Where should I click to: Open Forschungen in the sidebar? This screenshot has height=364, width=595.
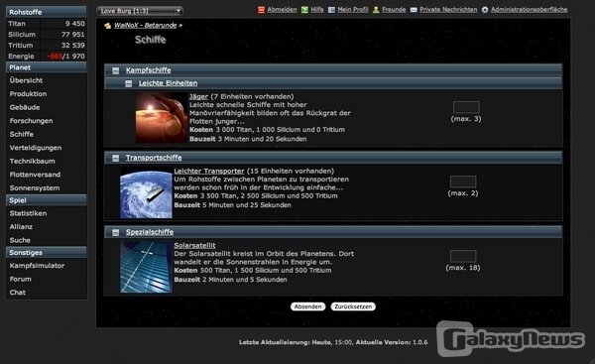coord(31,121)
